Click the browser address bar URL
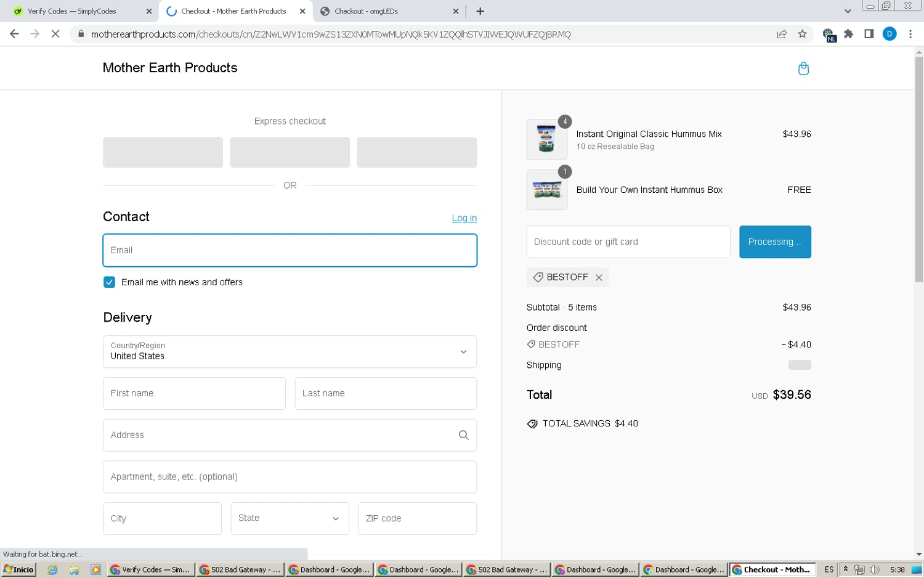The height and width of the screenshot is (578, 924). pos(331,35)
